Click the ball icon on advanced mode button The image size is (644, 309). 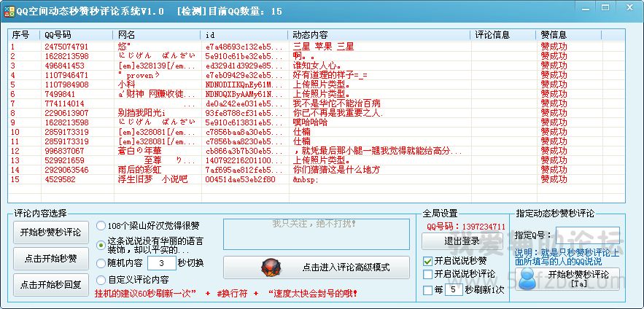(x=271, y=267)
